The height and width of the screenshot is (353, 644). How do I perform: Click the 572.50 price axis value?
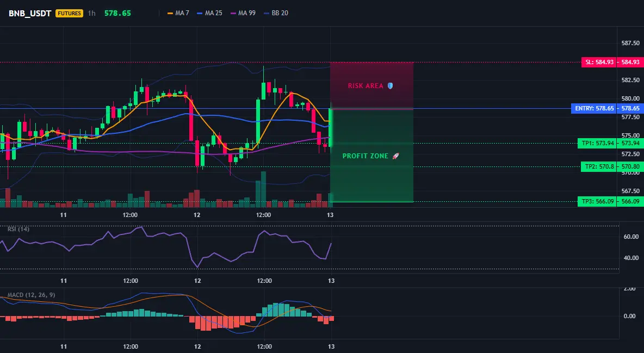[x=630, y=154]
